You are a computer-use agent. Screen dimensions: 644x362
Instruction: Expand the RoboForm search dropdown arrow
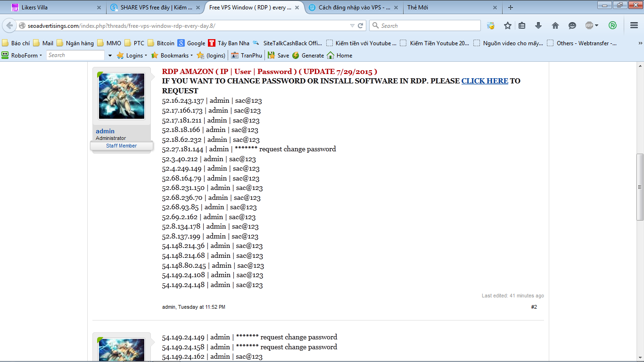point(110,55)
